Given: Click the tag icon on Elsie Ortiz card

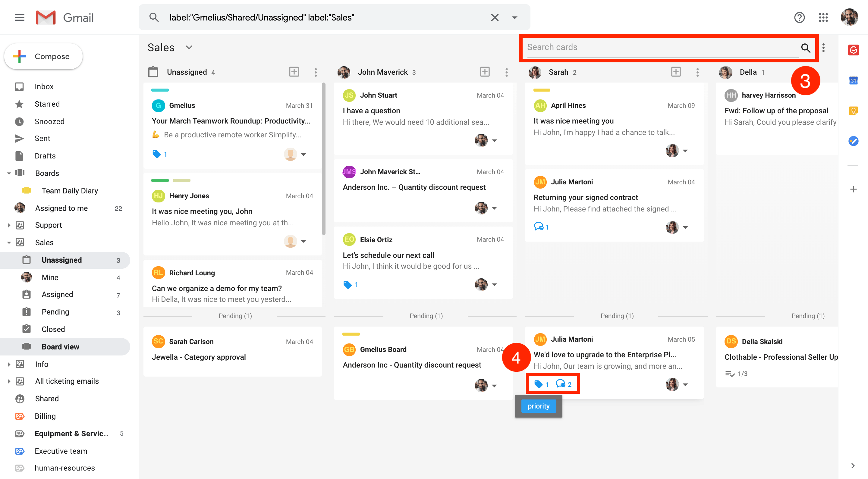Looking at the screenshot, I should (x=348, y=284).
